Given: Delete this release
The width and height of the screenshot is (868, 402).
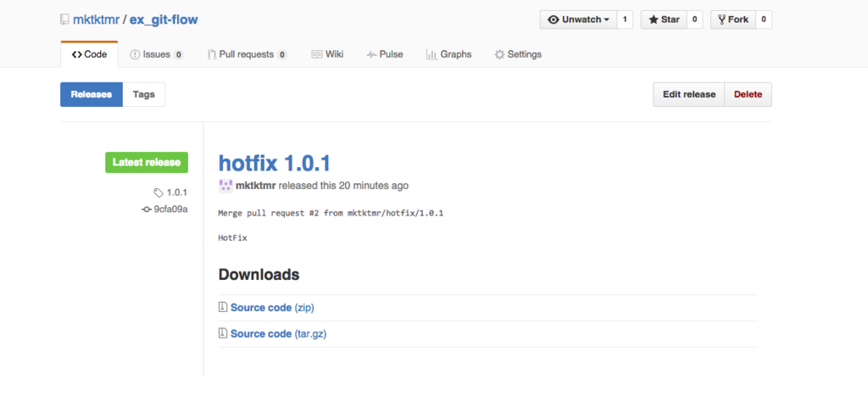Looking at the screenshot, I should [748, 95].
